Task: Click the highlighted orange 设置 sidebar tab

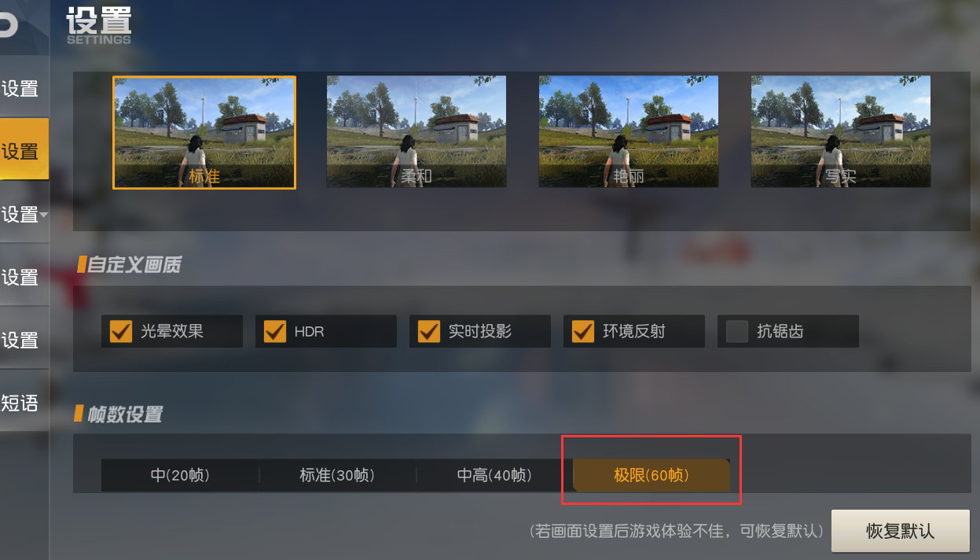Action: tap(24, 150)
